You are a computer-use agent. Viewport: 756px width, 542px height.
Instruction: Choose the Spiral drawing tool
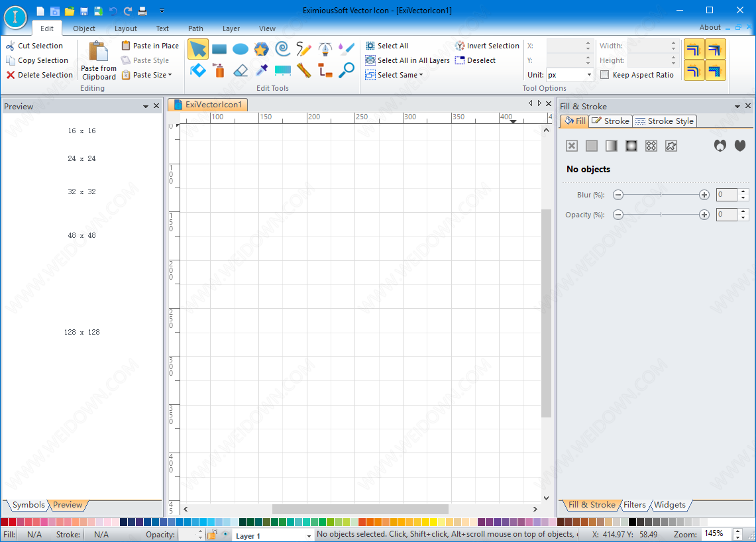282,48
